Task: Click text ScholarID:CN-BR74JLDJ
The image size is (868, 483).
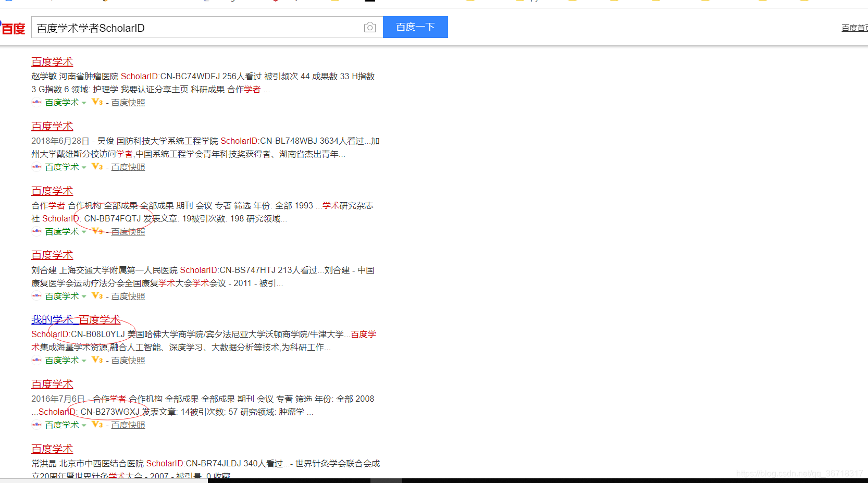Action: click(x=194, y=464)
